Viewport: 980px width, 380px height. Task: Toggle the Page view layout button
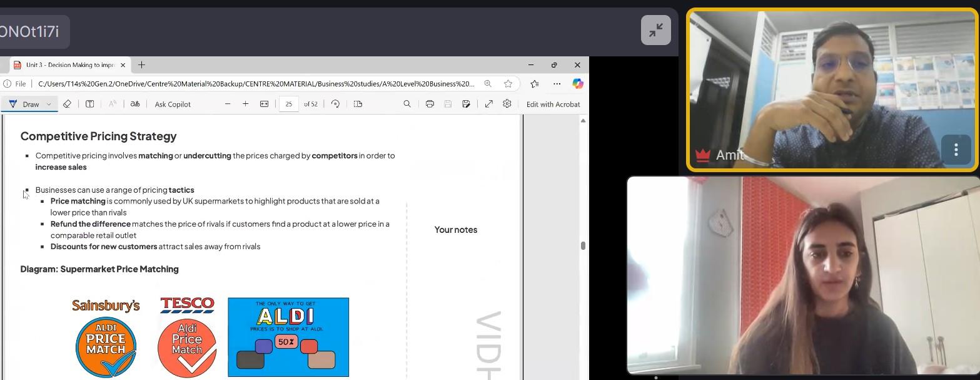pos(358,104)
